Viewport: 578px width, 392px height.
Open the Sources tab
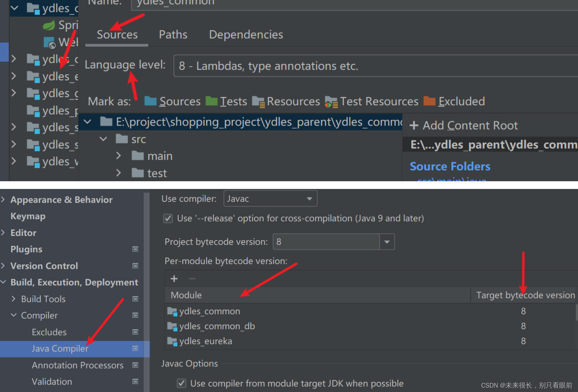point(117,34)
